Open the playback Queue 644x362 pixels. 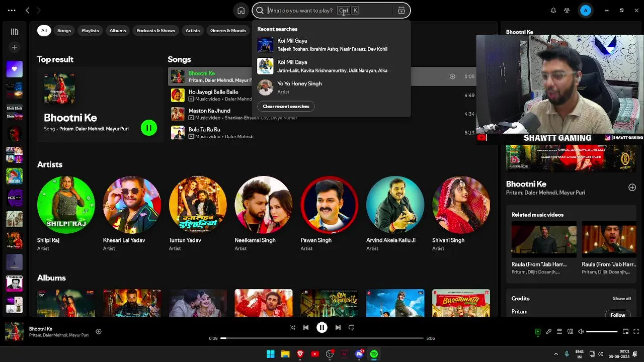coord(559,332)
